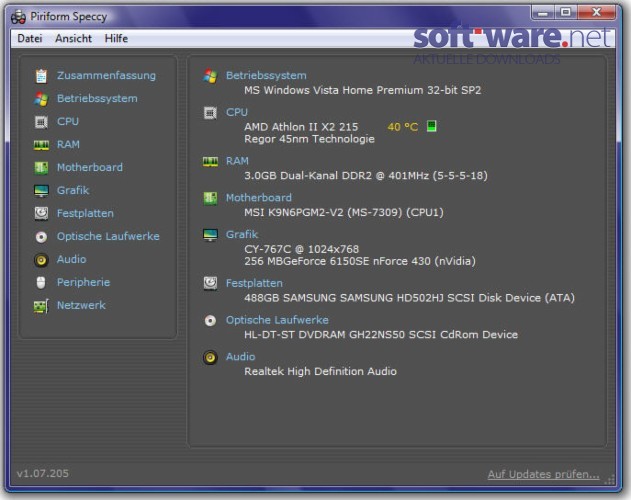Click Audio heading in summary panel
The width and height of the screenshot is (631, 500).
[240, 356]
